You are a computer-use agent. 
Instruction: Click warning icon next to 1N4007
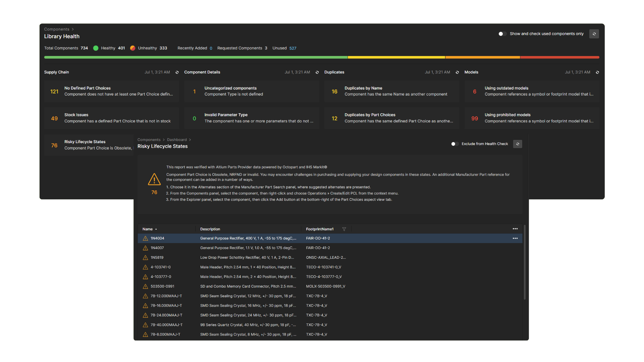pos(146,248)
